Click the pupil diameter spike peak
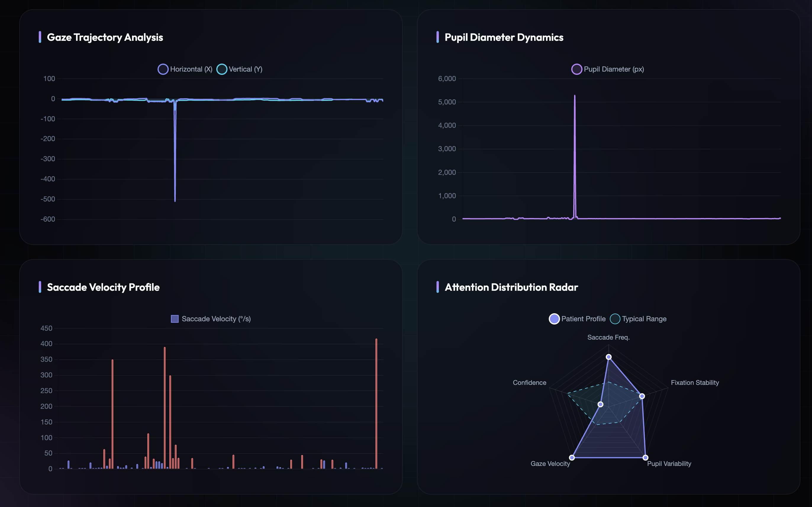 tap(575, 96)
